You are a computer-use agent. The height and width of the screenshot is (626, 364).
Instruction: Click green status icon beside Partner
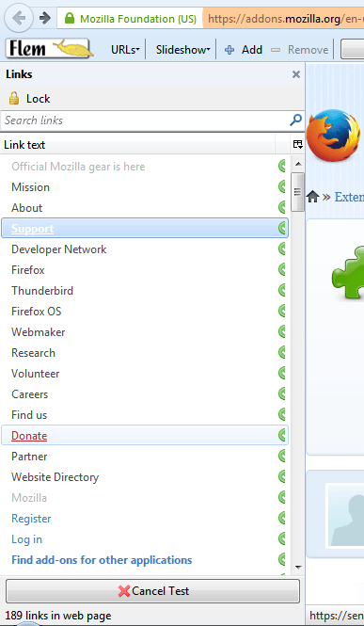point(282,456)
